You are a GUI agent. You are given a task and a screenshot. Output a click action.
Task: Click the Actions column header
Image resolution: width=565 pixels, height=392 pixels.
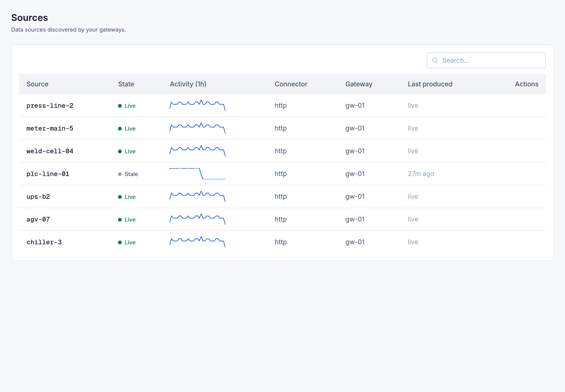pyautogui.click(x=526, y=84)
